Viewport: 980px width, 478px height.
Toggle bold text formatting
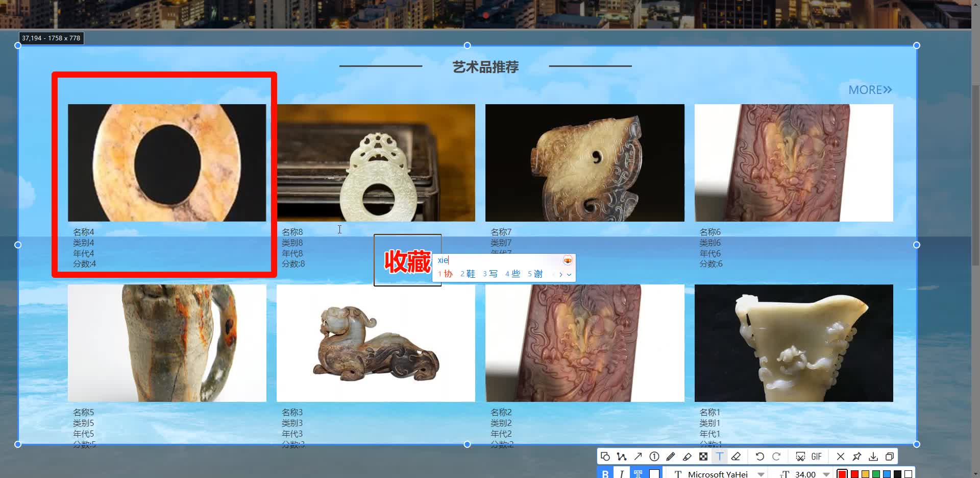[x=605, y=473]
